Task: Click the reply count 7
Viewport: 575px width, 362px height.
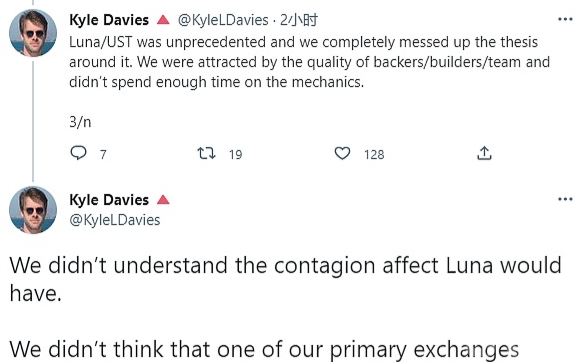Action: [103, 154]
